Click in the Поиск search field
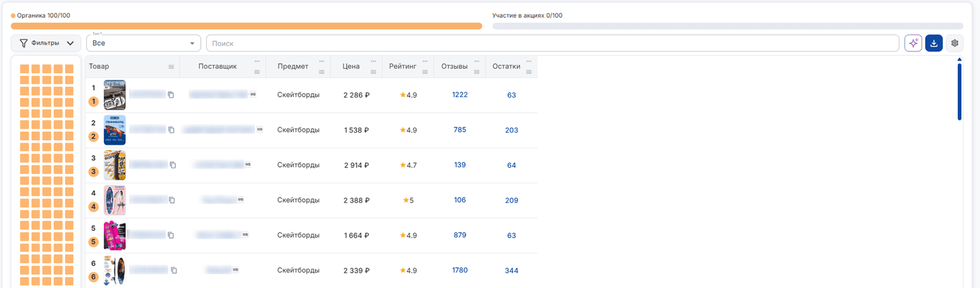 [x=553, y=43]
